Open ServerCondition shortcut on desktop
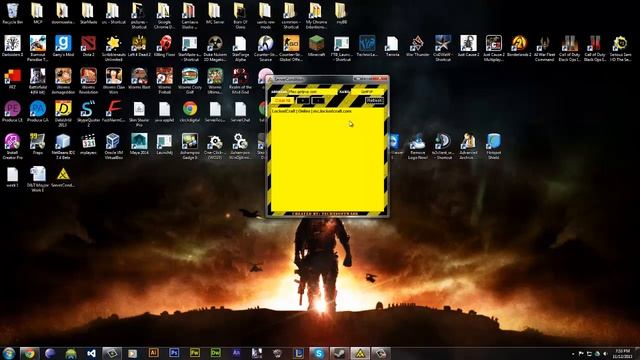Image resolution: width=640 pixels, height=360 pixels. [x=63, y=177]
